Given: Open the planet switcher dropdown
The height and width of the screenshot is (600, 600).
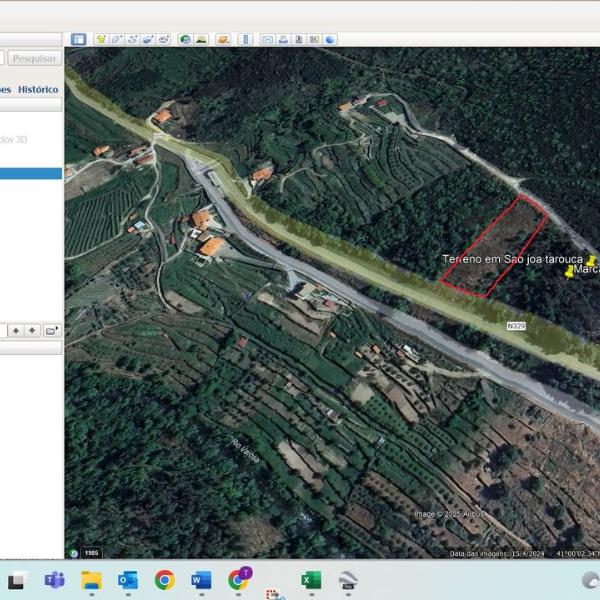Looking at the screenshot, I should pos(223,39).
